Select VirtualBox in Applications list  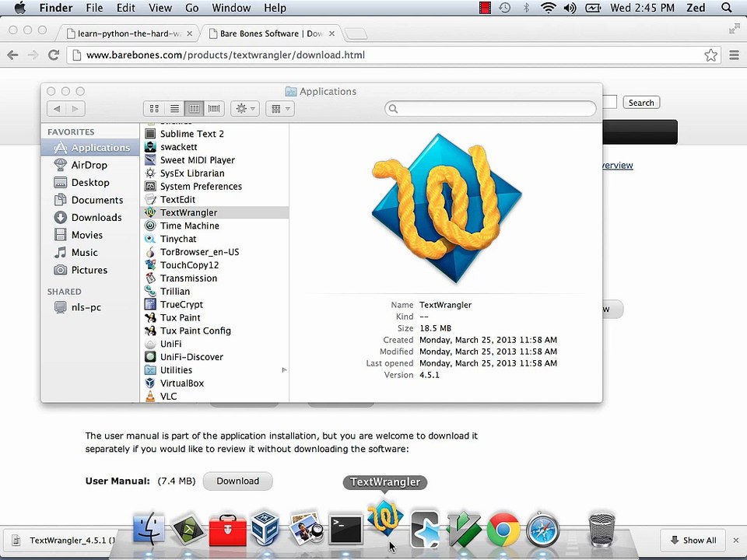point(215,383)
